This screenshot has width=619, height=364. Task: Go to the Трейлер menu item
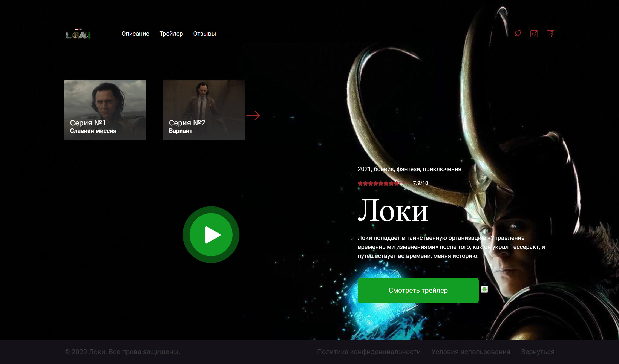click(x=171, y=34)
